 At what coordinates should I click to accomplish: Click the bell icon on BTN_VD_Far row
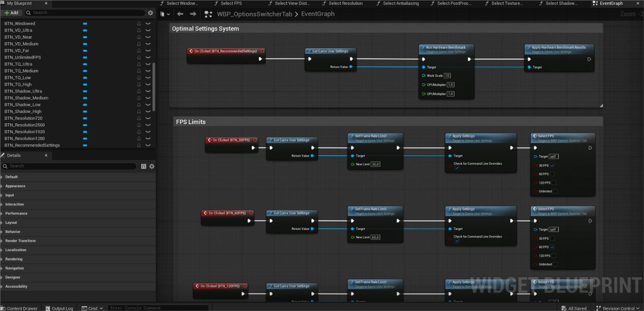[139, 51]
